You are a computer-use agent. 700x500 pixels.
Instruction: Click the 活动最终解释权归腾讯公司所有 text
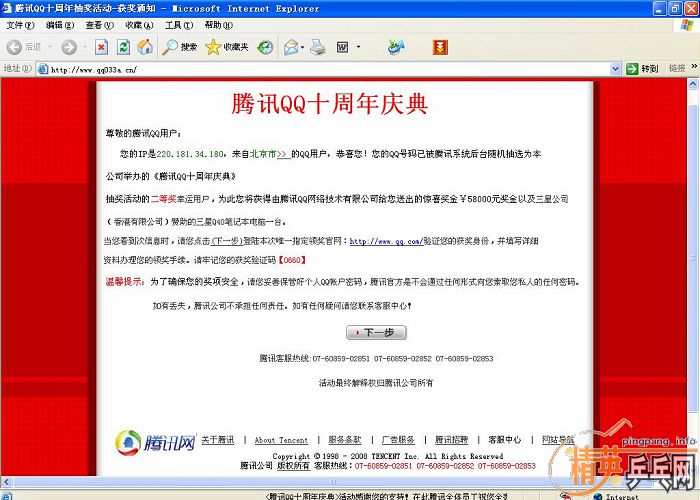coord(376,383)
